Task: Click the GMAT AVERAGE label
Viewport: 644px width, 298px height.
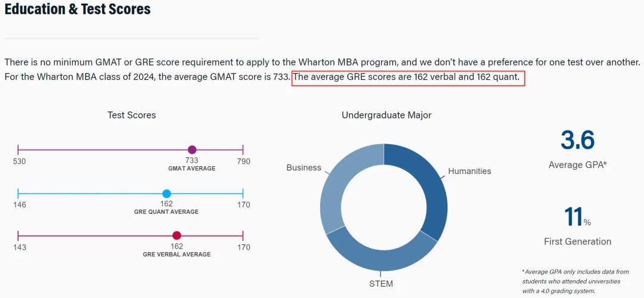Action: pos(192,169)
